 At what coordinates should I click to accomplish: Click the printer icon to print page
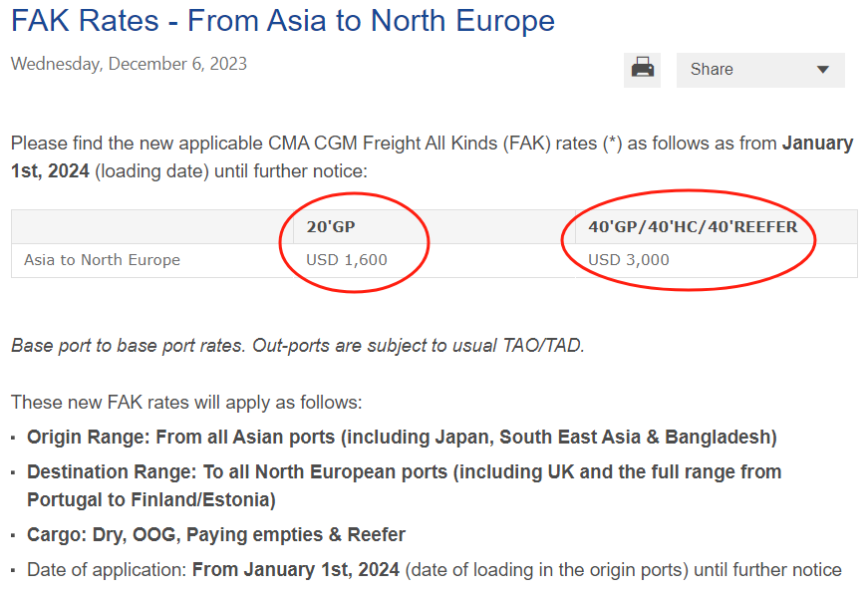[642, 70]
